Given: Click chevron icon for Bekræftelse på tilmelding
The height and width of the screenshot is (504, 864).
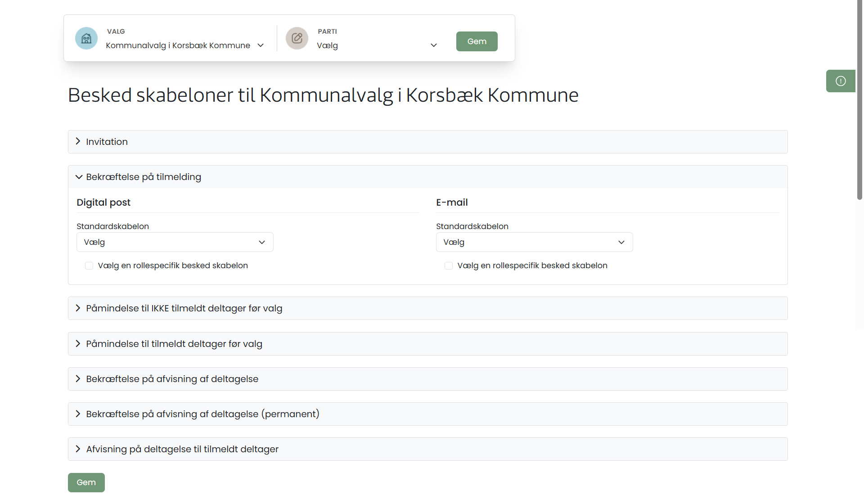Looking at the screenshot, I should (x=79, y=177).
